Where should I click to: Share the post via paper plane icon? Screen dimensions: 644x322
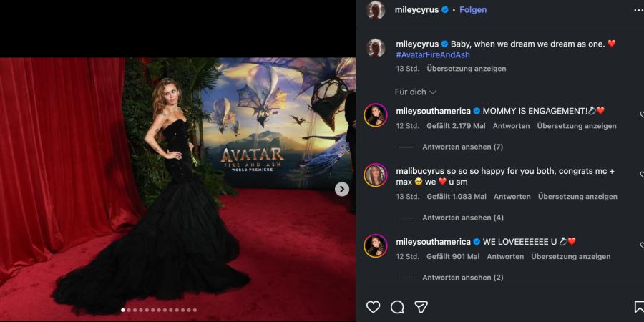click(x=421, y=307)
